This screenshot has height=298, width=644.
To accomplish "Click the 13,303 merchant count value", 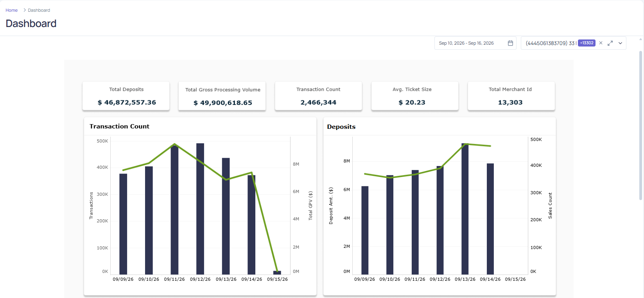I will tap(510, 103).
